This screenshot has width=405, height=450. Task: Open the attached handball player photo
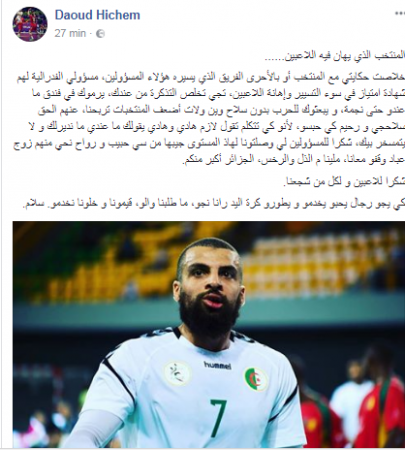pyautogui.click(x=209, y=335)
